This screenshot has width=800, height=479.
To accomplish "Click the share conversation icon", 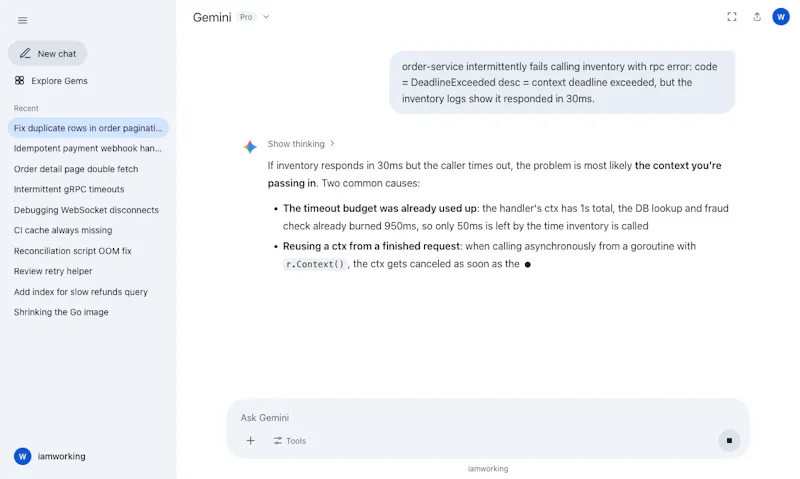I will [757, 17].
